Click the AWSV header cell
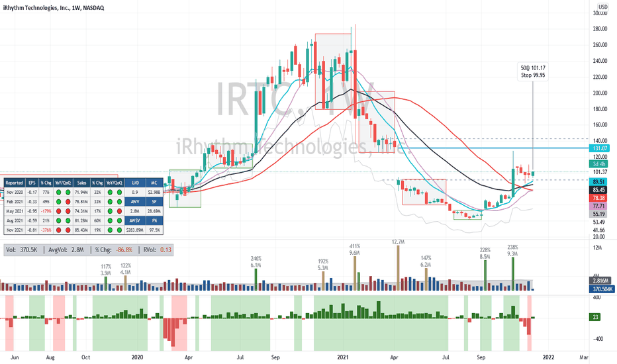Image resolution: width=617 pixels, height=364 pixels. (135, 220)
